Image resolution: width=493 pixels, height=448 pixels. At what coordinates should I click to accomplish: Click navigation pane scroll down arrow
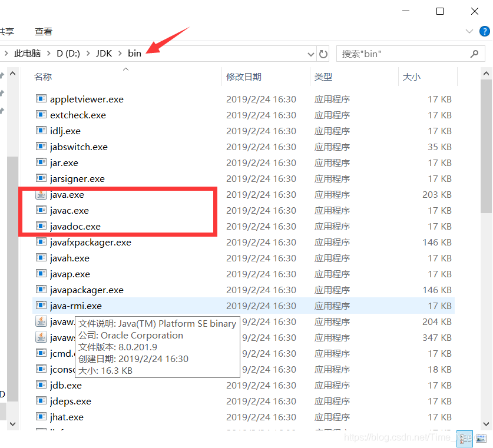click(x=12, y=424)
